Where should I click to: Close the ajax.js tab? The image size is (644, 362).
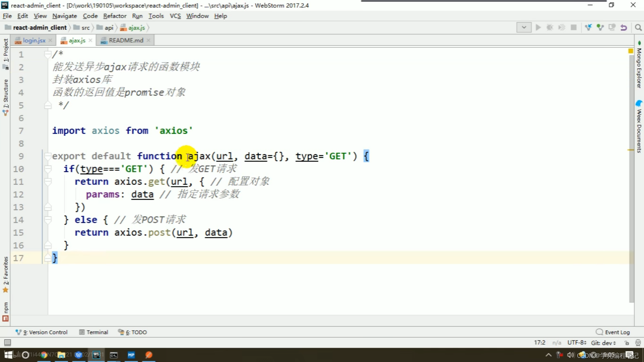pos(90,40)
